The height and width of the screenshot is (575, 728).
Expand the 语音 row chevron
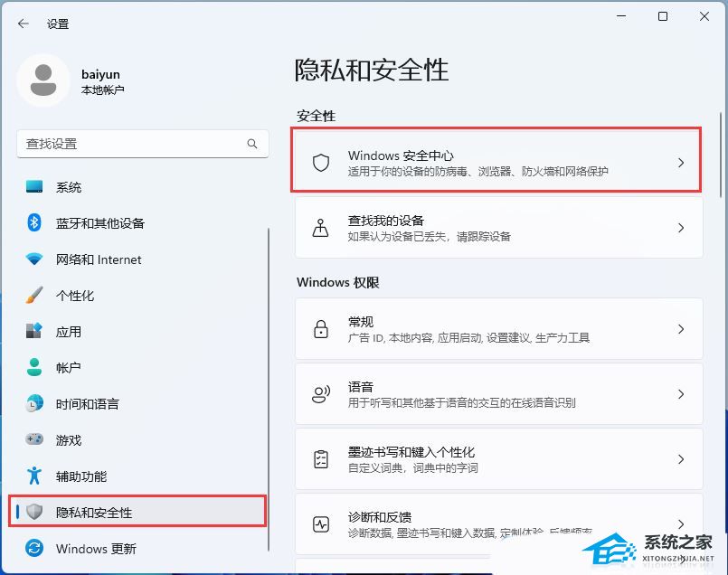click(x=681, y=394)
